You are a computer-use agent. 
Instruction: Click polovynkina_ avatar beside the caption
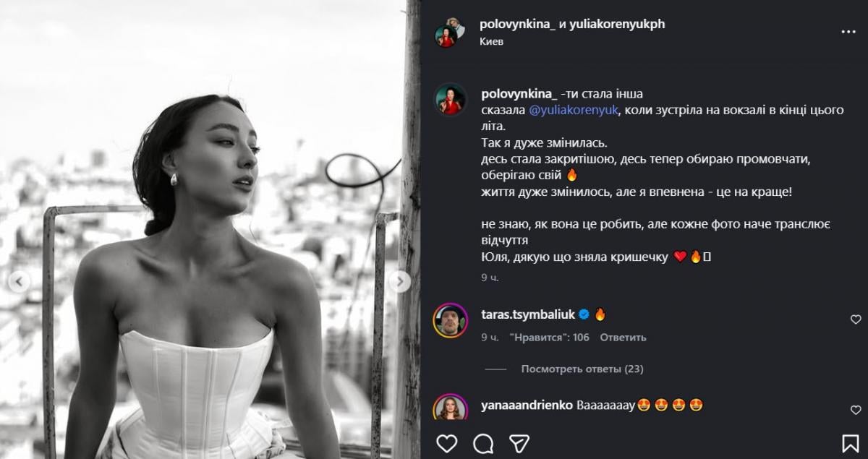coord(450,99)
